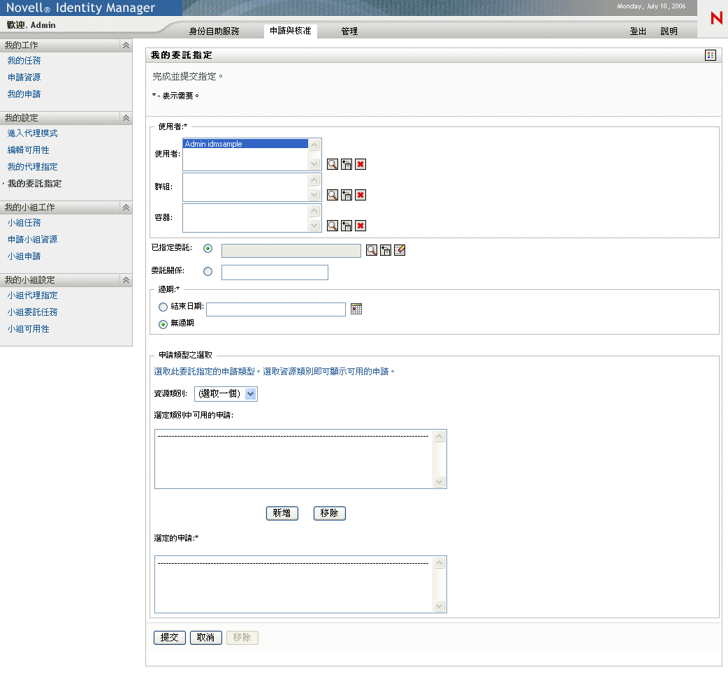Image resolution: width=728 pixels, height=700 pixels.
Task: Click the down arrow of the 使用者 list scrollbar
Action: pos(314,164)
